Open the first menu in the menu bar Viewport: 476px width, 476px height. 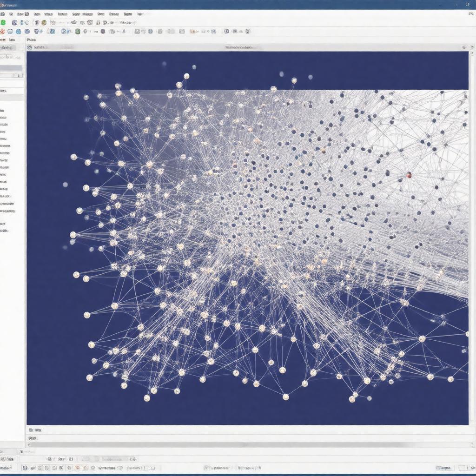2,14
